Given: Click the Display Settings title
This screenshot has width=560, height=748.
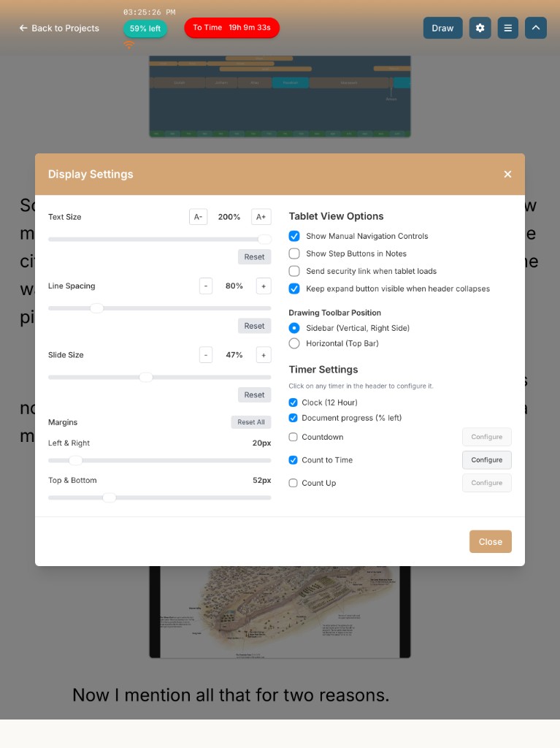Looking at the screenshot, I should click(x=91, y=174).
